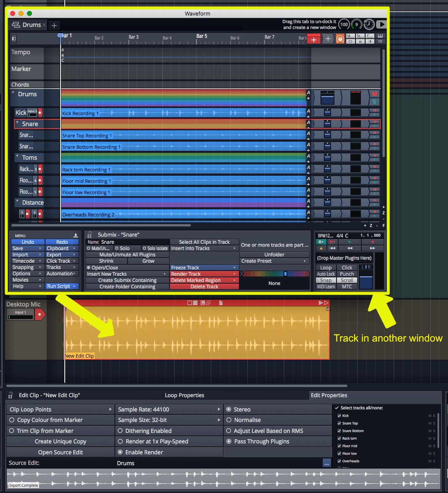Expand the Clip Loop Points submenu
Viewport: 448px width, 493px height.
coord(61,409)
